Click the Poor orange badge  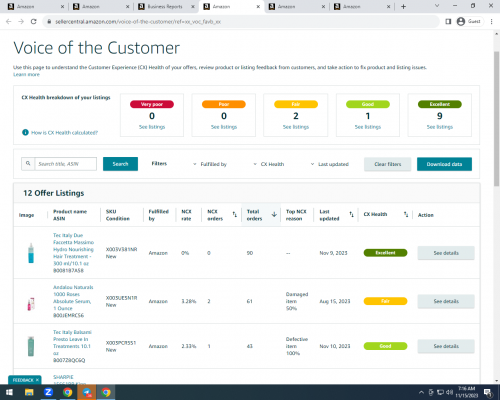[x=224, y=104]
